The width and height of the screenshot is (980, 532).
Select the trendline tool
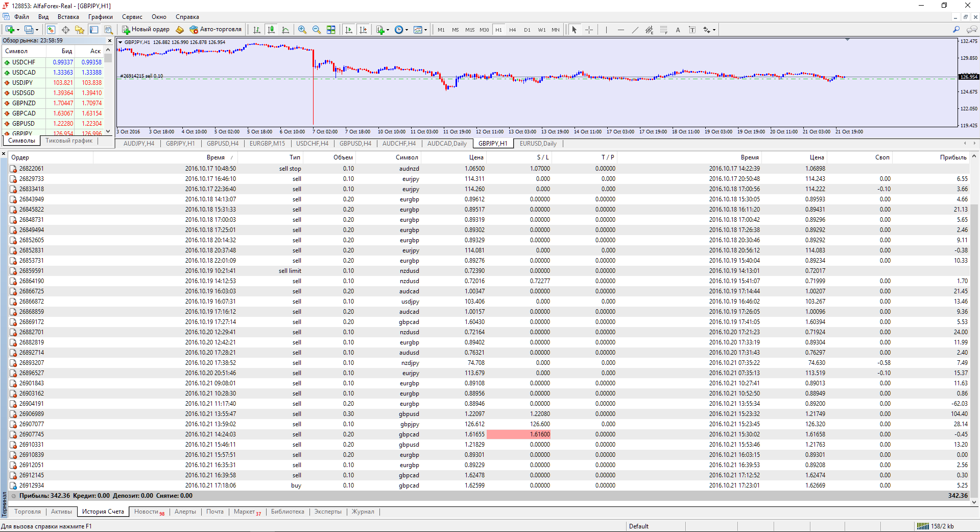click(x=635, y=30)
